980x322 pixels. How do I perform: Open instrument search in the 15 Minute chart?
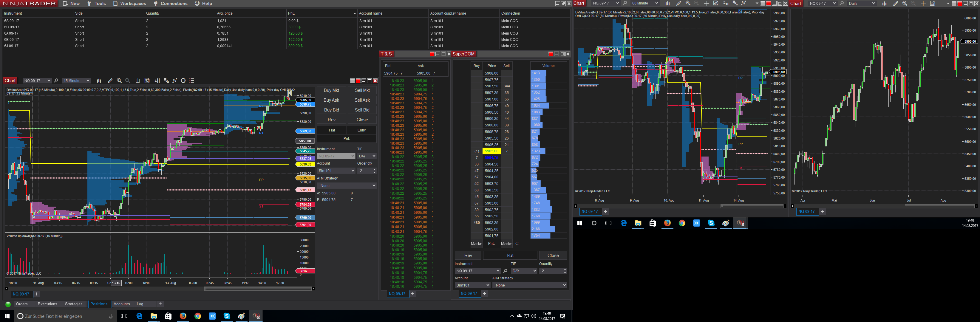56,80
